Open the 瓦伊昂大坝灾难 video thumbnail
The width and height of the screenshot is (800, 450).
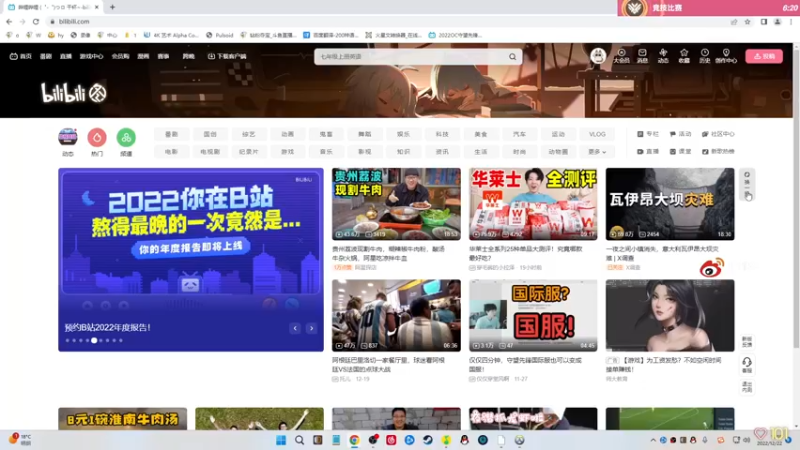[670, 204]
